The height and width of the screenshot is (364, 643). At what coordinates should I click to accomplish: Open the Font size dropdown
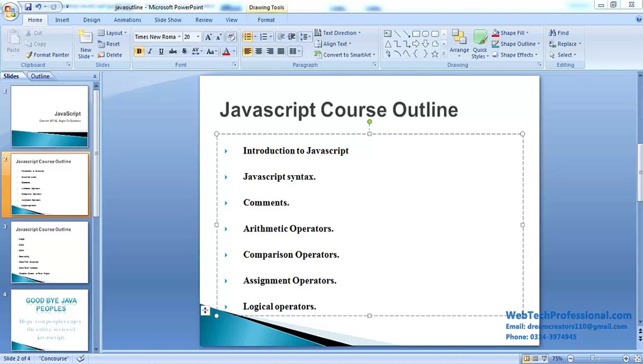click(198, 37)
